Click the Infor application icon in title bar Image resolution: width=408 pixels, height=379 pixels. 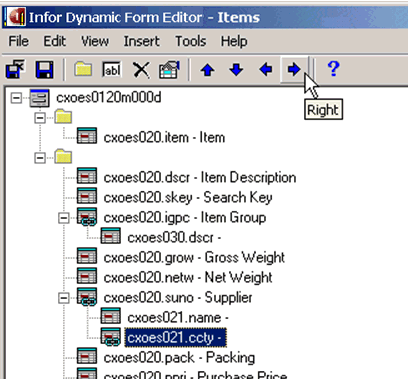click(16, 17)
